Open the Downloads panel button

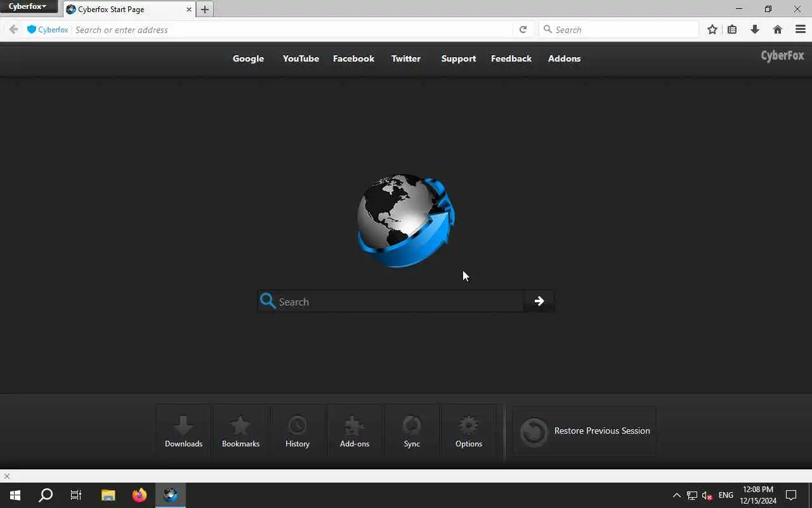click(183, 431)
